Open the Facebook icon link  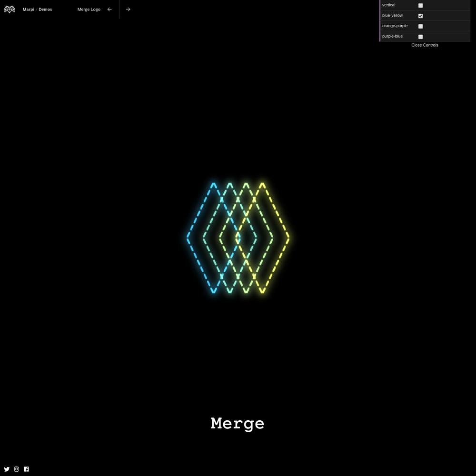coord(26,469)
